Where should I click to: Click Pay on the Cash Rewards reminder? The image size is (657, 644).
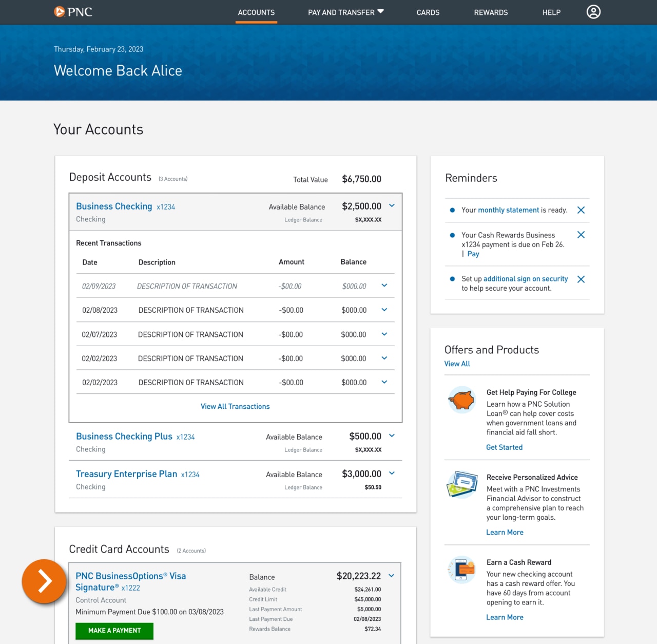(x=473, y=254)
